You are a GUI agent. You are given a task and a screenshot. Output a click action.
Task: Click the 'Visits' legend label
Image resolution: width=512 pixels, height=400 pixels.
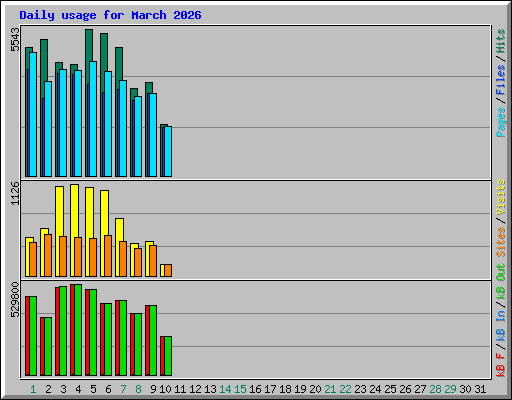point(501,197)
